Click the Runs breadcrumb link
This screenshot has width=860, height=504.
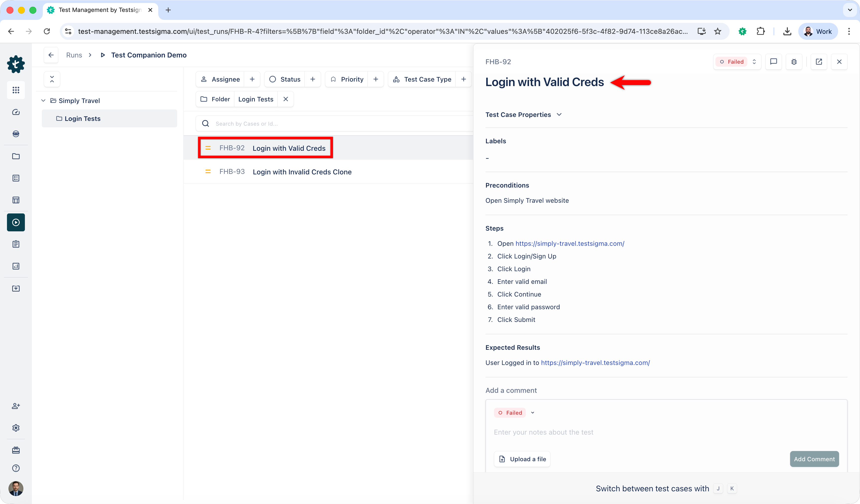click(74, 55)
